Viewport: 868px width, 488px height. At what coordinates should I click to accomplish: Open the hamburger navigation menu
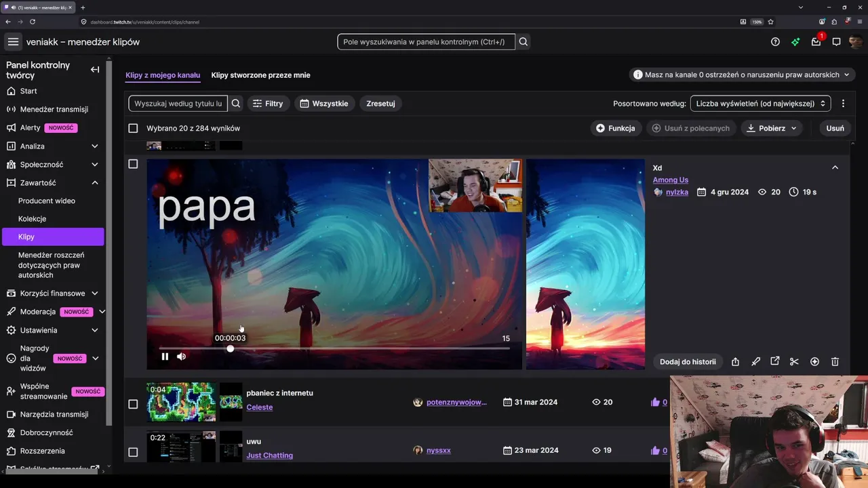point(13,42)
